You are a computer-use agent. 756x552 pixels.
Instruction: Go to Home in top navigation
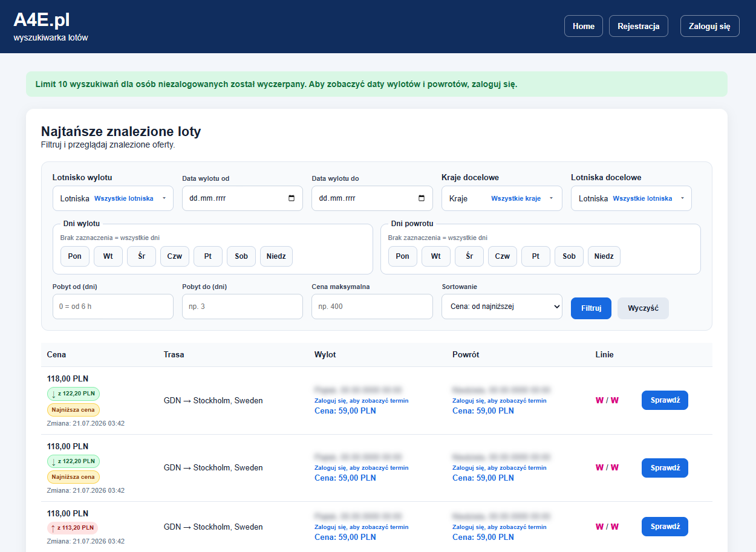point(584,26)
